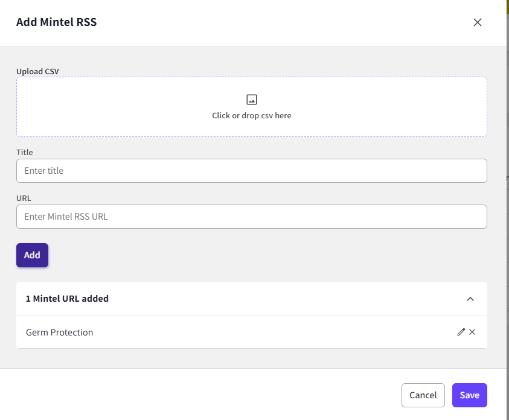
Task: Collapse the added Mintel URLs list
Action: [470, 299]
